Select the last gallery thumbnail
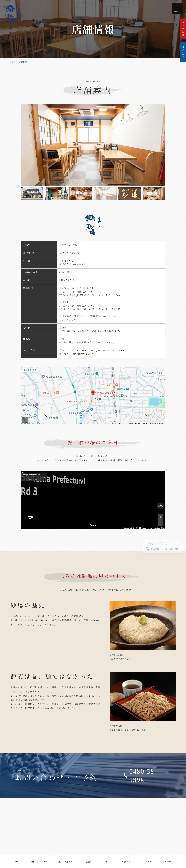Viewport: 186px width, 868px height. pos(154,194)
